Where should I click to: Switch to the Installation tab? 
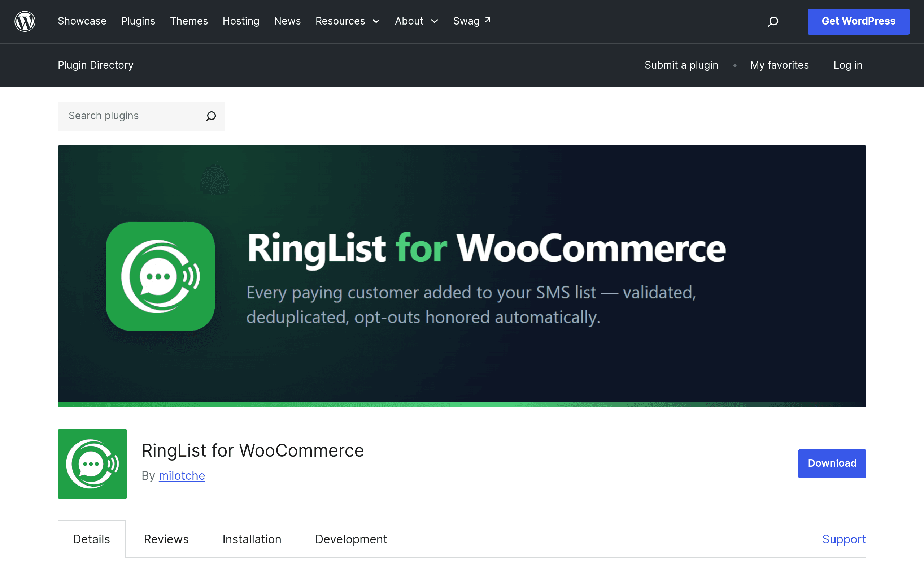point(252,539)
